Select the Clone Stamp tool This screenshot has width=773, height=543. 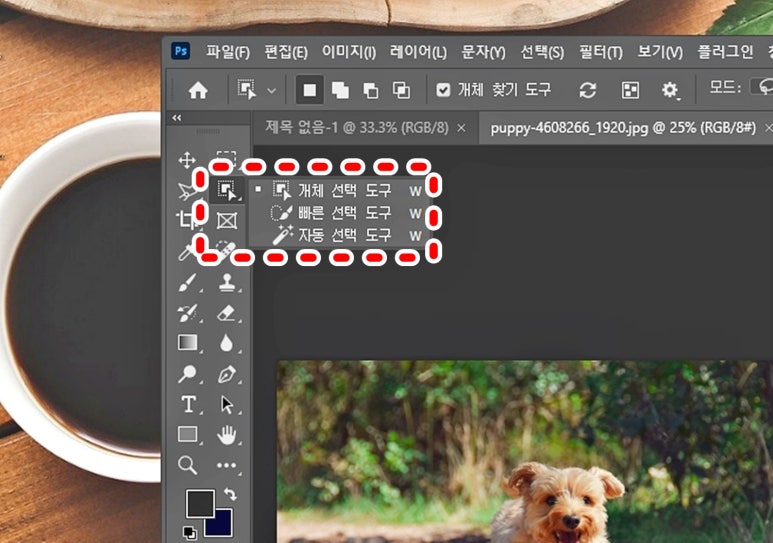click(227, 283)
